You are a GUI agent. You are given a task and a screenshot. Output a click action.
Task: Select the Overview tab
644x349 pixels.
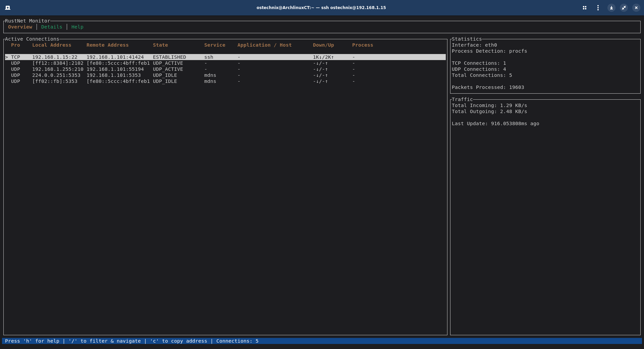click(x=20, y=27)
